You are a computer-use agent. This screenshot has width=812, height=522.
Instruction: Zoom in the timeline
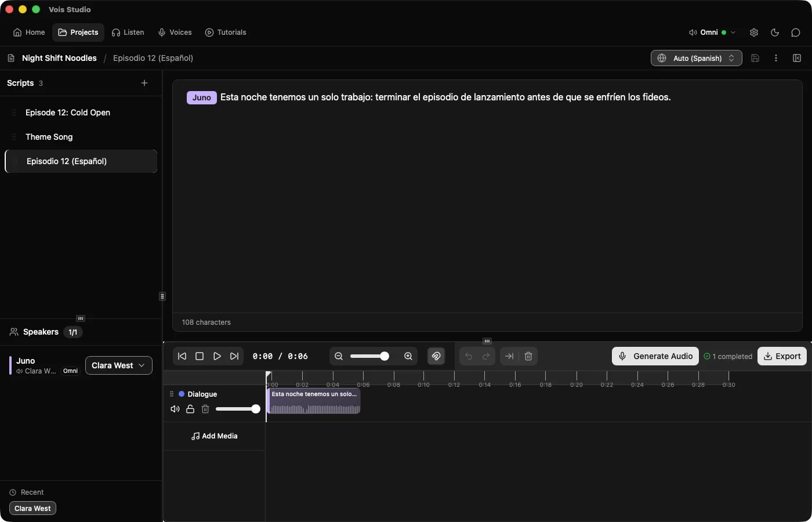(x=408, y=356)
